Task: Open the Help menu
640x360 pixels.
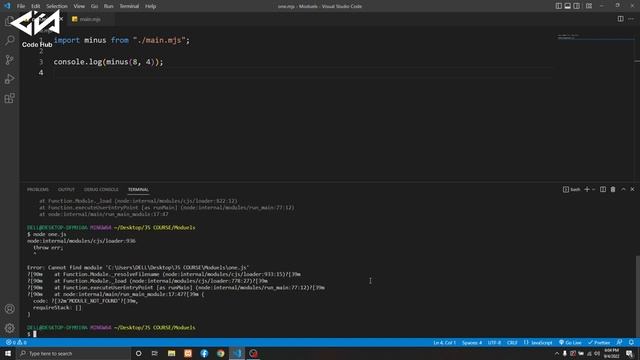Action: 151,6
